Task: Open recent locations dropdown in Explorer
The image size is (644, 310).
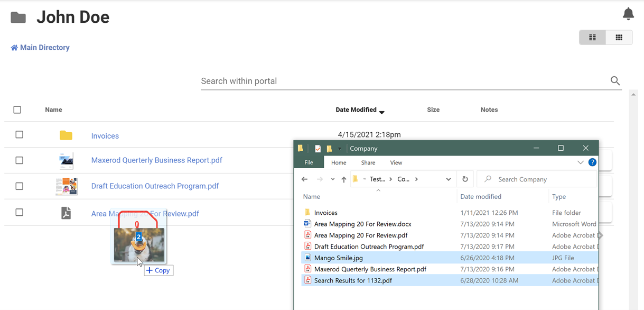Action: (333, 179)
